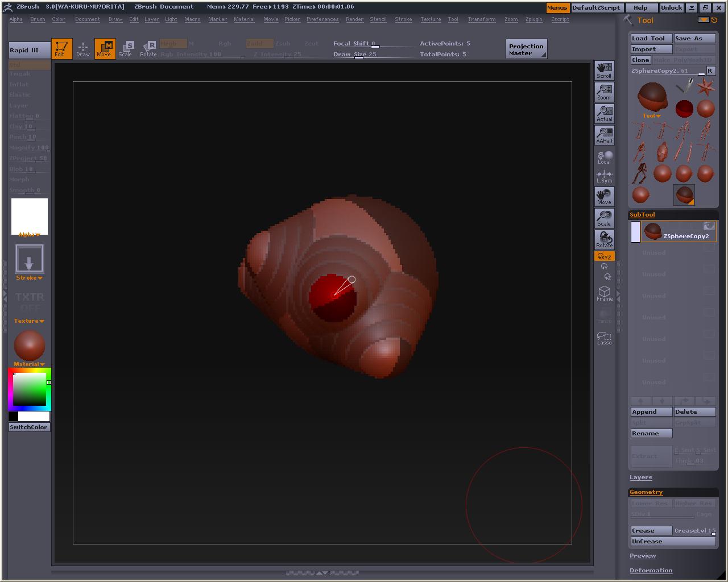This screenshot has height=582, width=728.
Task: Pick a color in the color picker square
Action: 30,389
